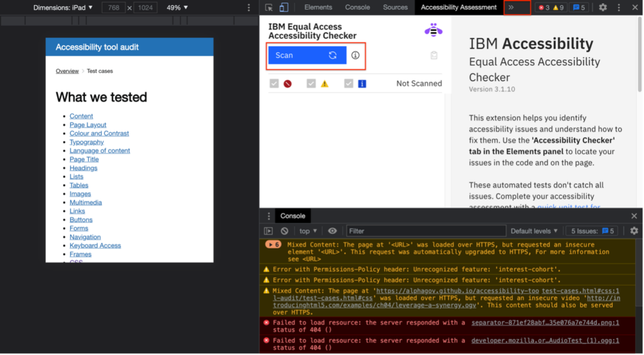Click the Not Scanned status text
Screen dimensions: 644x355
[419, 84]
